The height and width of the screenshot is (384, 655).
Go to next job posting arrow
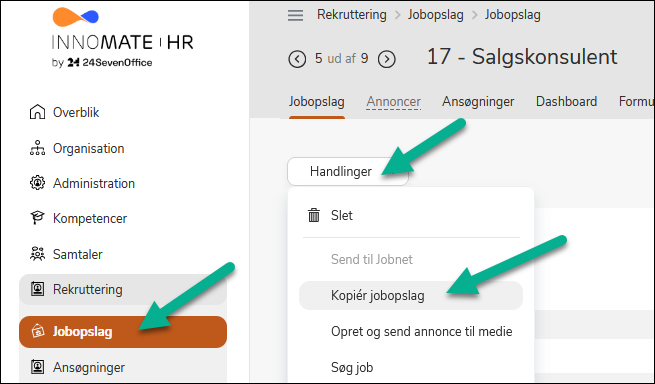tap(386, 59)
